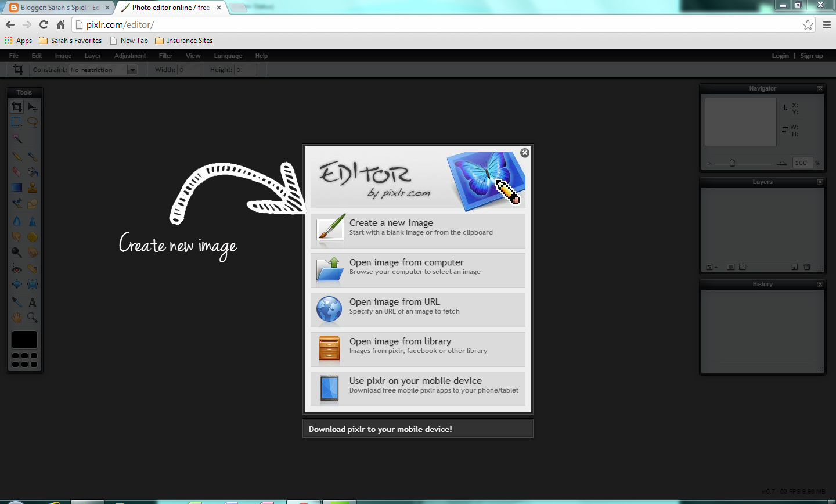This screenshot has height=504, width=836.
Task: Open the Edit menu
Action: click(37, 56)
